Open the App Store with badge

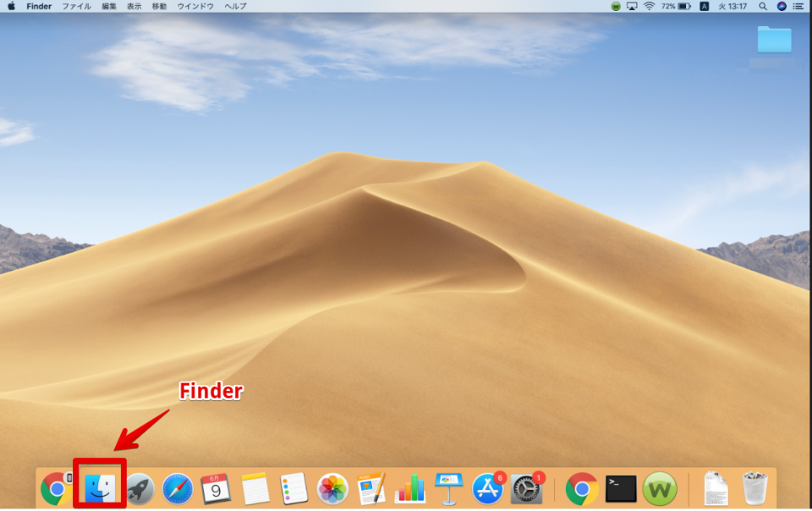pos(488,488)
